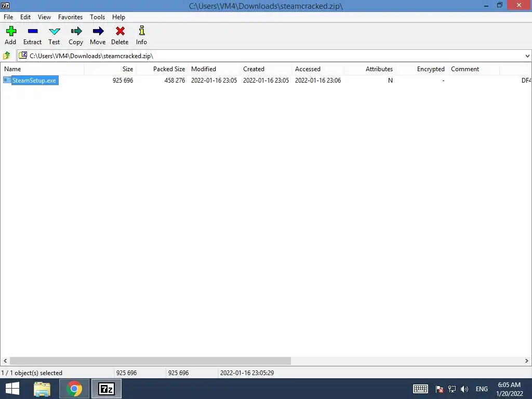Open the Help menu
The image size is (532, 399).
pyautogui.click(x=119, y=17)
